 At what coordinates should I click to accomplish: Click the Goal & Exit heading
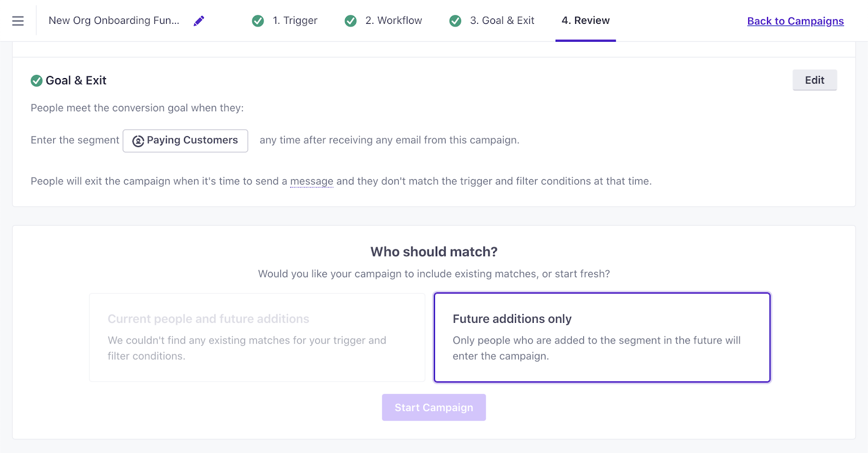tap(76, 80)
